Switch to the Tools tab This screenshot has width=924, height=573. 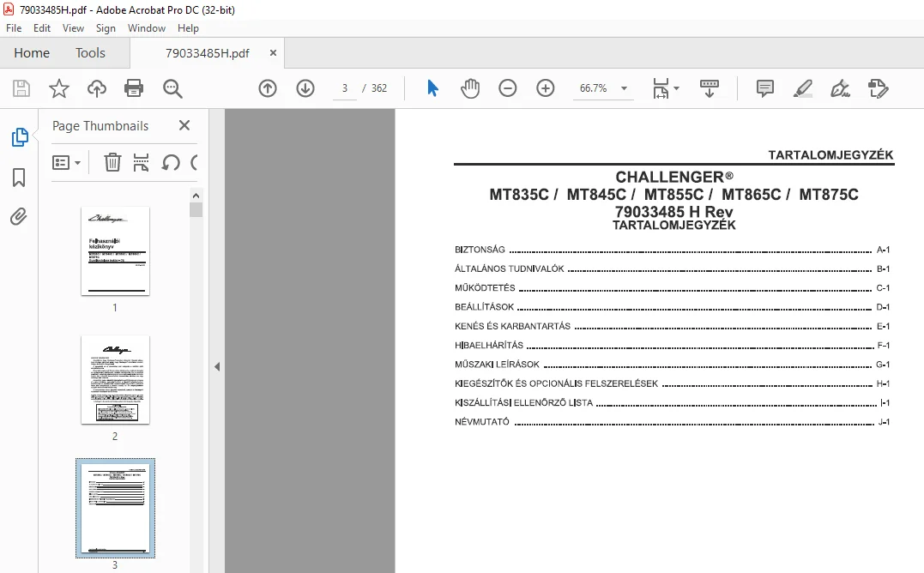(x=90, y=53)
